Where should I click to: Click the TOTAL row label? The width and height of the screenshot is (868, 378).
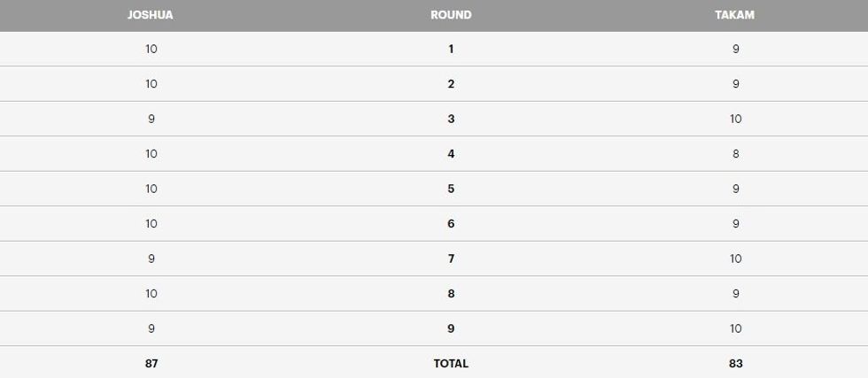click(451, 363)
